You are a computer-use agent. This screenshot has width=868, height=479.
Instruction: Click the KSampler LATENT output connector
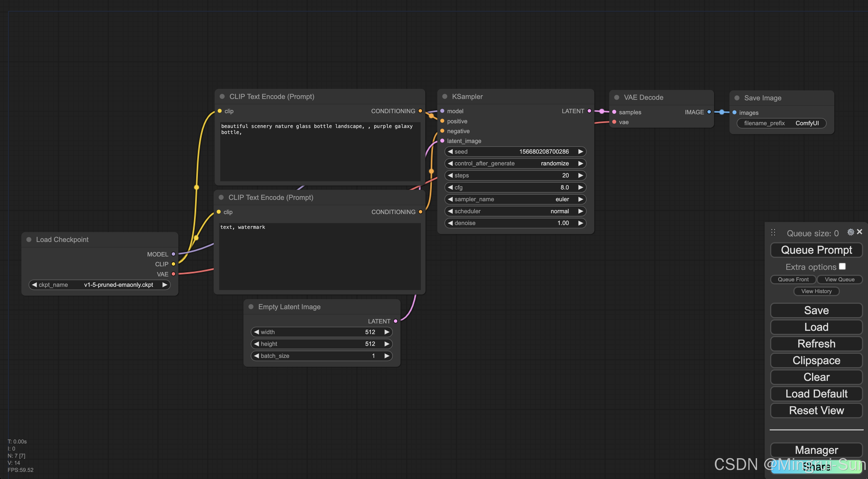coord(589,111)
